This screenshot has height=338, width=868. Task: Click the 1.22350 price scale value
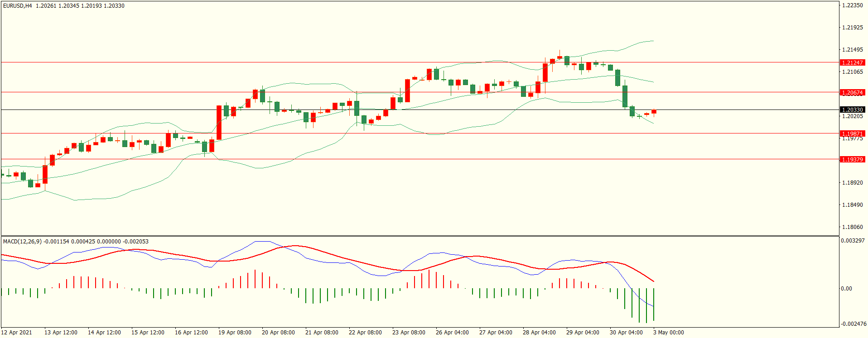tap(852, 5)
